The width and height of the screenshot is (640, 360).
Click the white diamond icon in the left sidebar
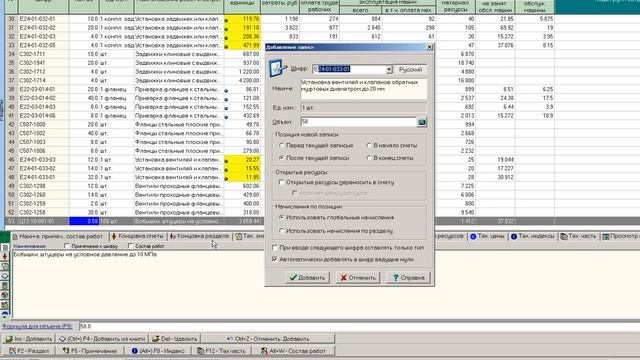tap(5, 276)
